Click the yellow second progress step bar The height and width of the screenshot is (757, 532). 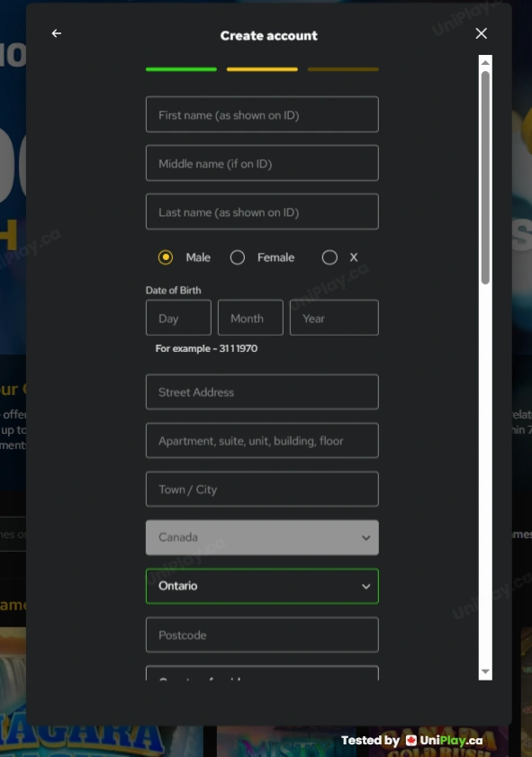click(x=262, y=69)
